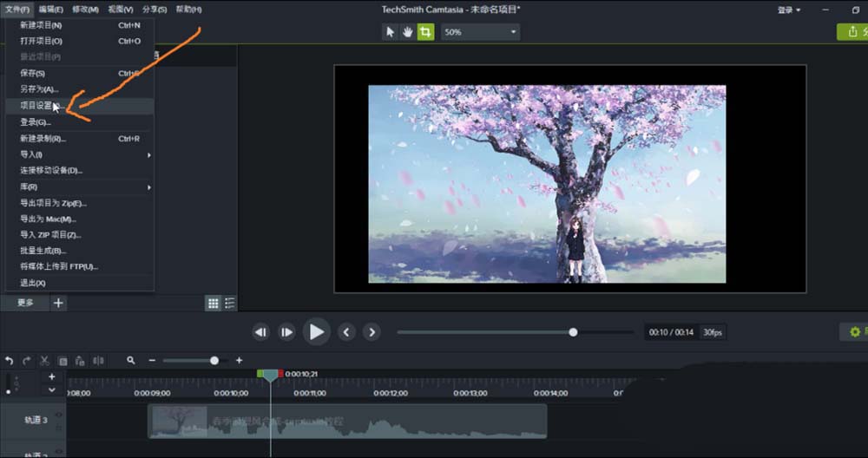Click the Paste icon in timeline toolbar
Image resolution: width=868 pixels, height=458 pixels.
(x=80, y=361)
